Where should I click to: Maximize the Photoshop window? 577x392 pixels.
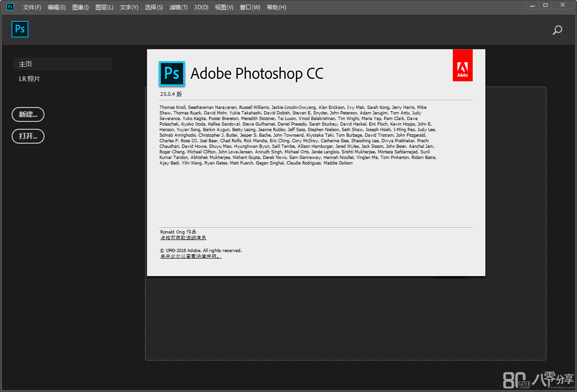pyautogui.click(x=545, y=5)
